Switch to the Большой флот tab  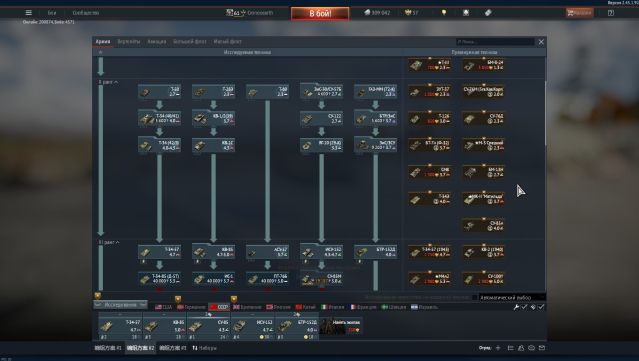click(x=190, y=42)
